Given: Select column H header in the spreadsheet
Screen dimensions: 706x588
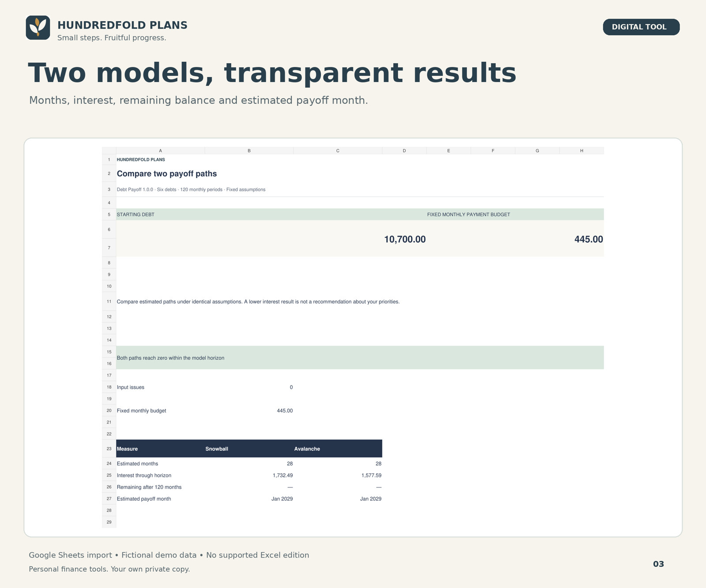Looking at the screenshot, I should pos(582,151).
